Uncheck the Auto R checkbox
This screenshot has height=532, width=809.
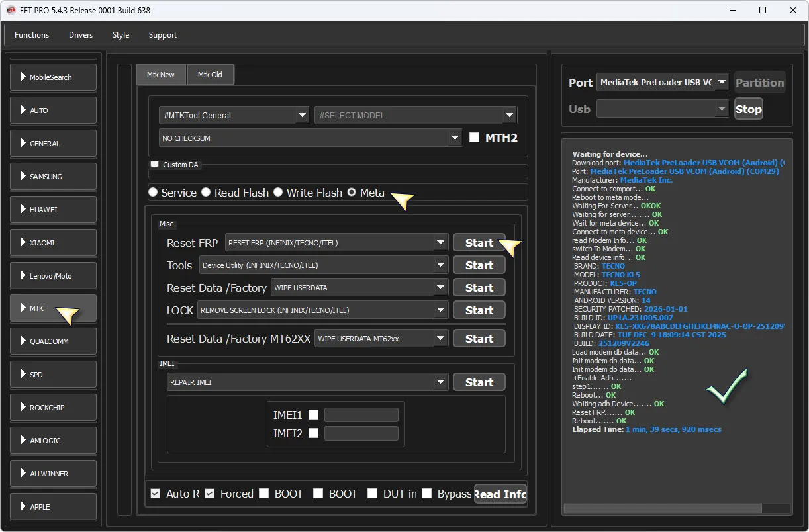point(155,494)
